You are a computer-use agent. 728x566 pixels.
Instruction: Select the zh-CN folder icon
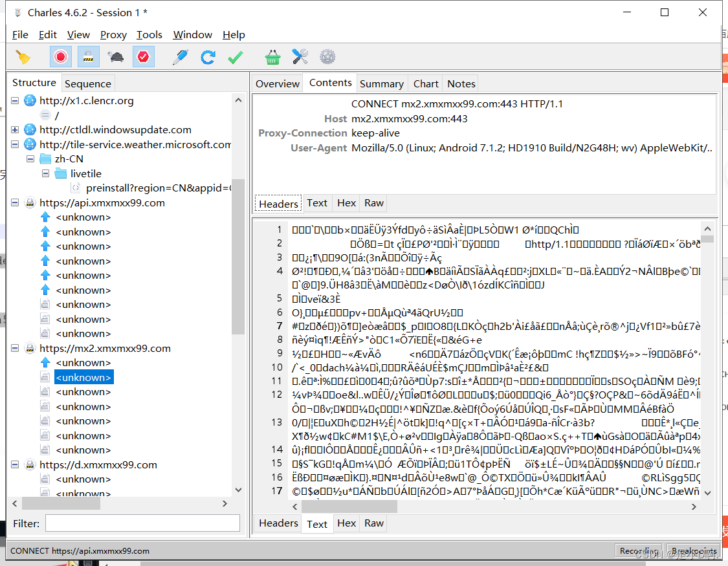[x=45, y=158]
